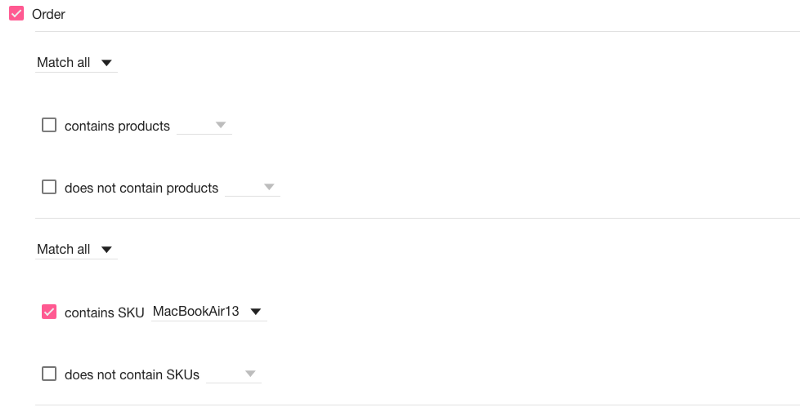Expand the MacBookAir13 dropdown arrow

click(256, 312)
